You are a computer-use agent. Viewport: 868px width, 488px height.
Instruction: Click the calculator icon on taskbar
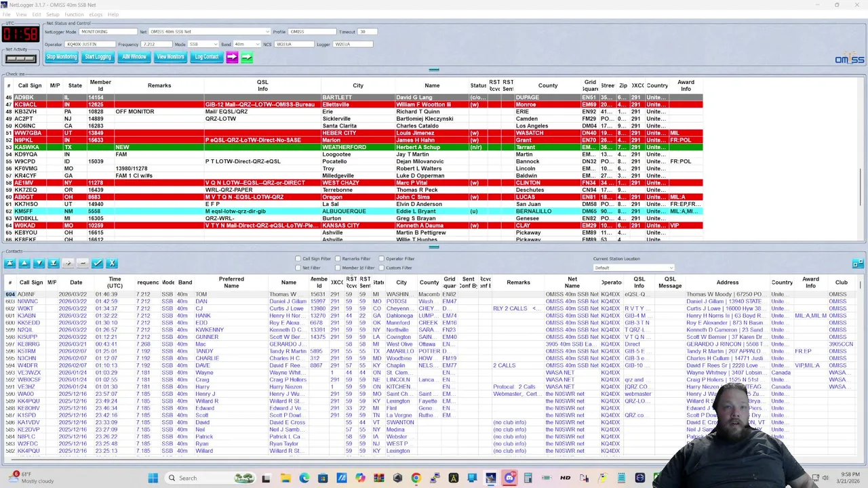528,478
